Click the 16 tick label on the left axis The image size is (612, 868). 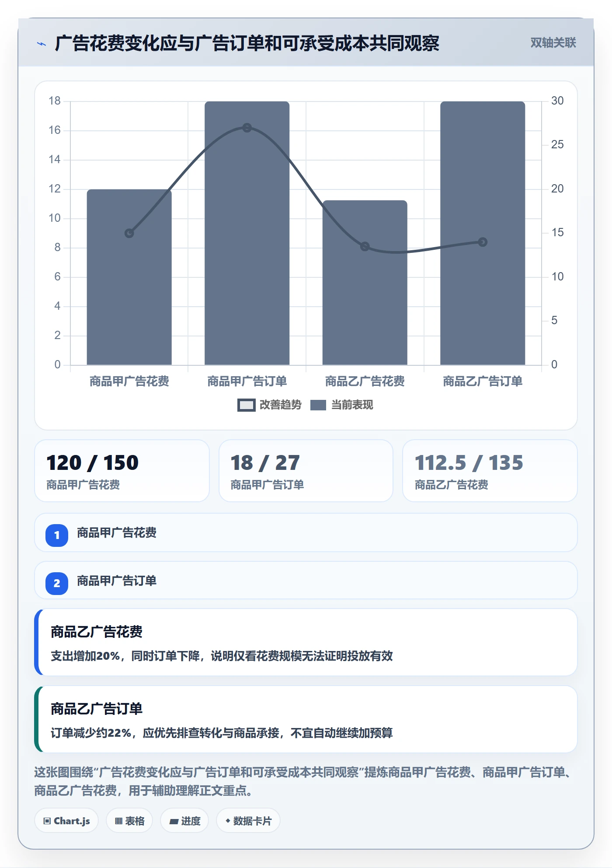pyautogui.click(x=55, y=130)
